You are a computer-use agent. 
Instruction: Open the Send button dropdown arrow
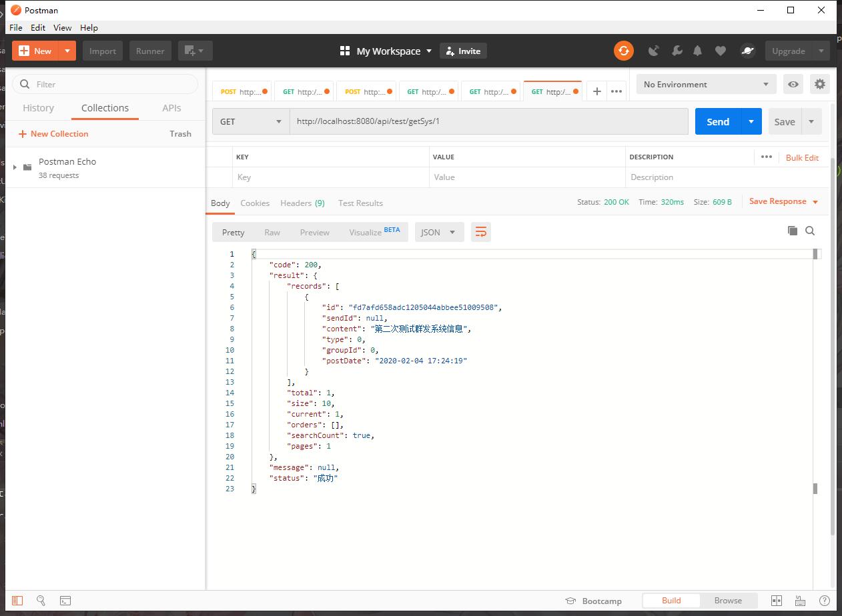pyautogui.click(x=751, y=121)
